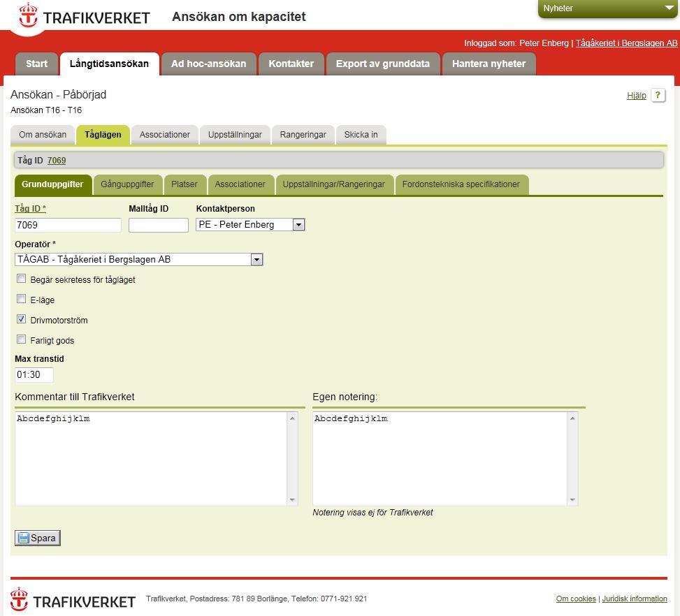Click down arrow of Egen notering scrollbar
The image size is (680, 616).
click(x=572, y=500)
